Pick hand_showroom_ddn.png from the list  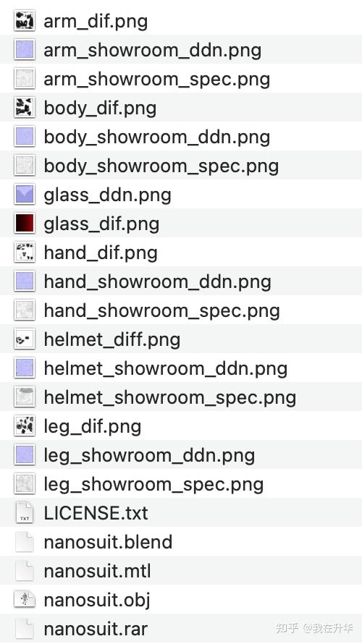coord(181,281)
